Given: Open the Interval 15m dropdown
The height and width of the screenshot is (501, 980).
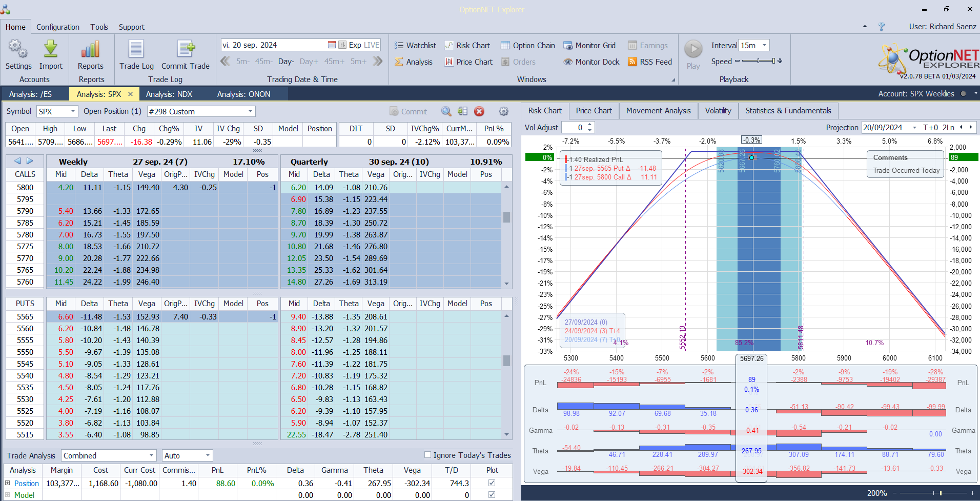Looking at the screenshot, I should pos(764,45).
